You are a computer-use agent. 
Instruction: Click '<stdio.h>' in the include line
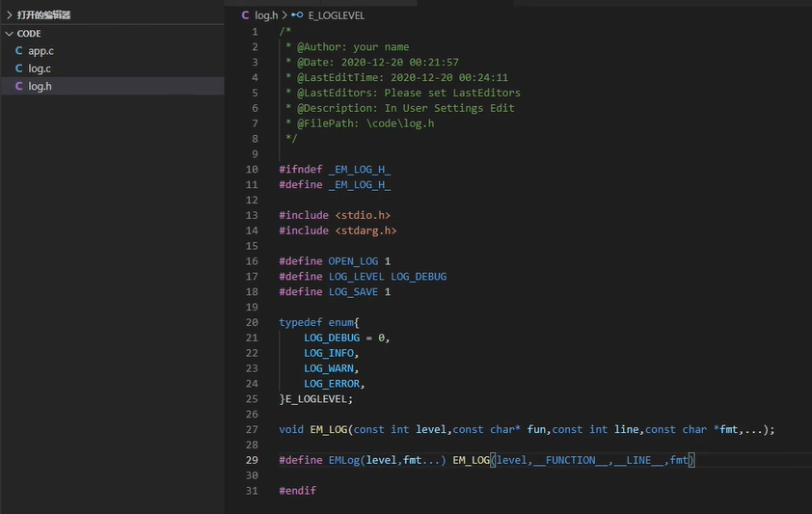coord(363,215)
